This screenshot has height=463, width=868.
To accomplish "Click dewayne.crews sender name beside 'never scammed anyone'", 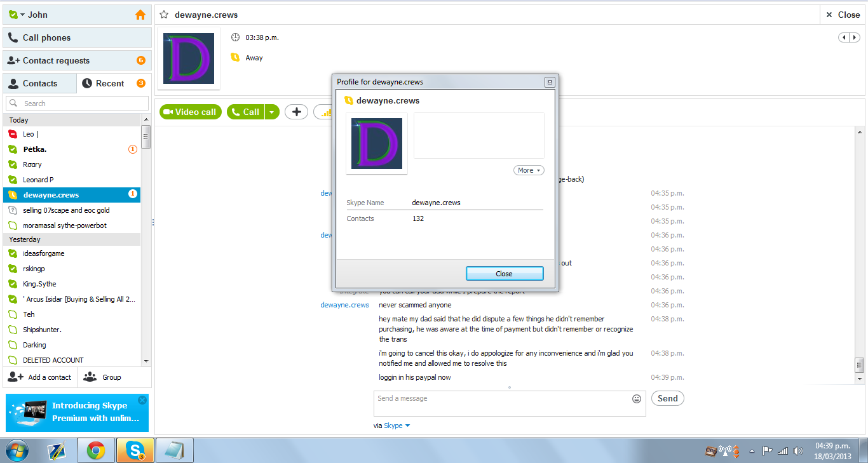I will (344, 305).
